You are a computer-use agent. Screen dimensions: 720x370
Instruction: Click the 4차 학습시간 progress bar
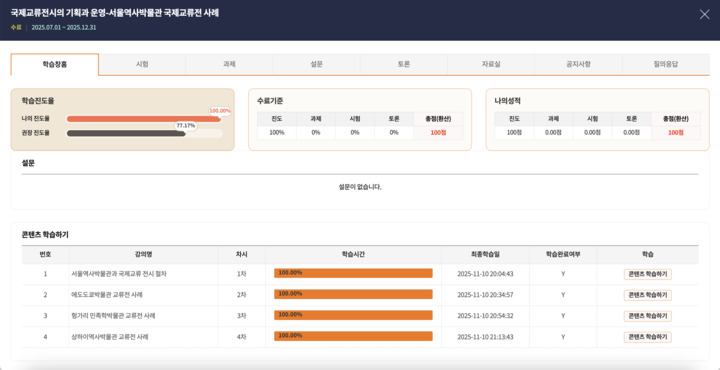pyautogui.click(x=353, y=336)
